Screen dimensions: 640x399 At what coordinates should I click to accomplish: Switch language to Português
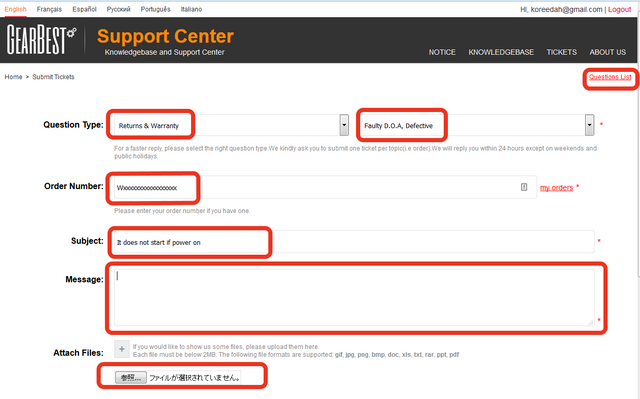tap(156, 9)
